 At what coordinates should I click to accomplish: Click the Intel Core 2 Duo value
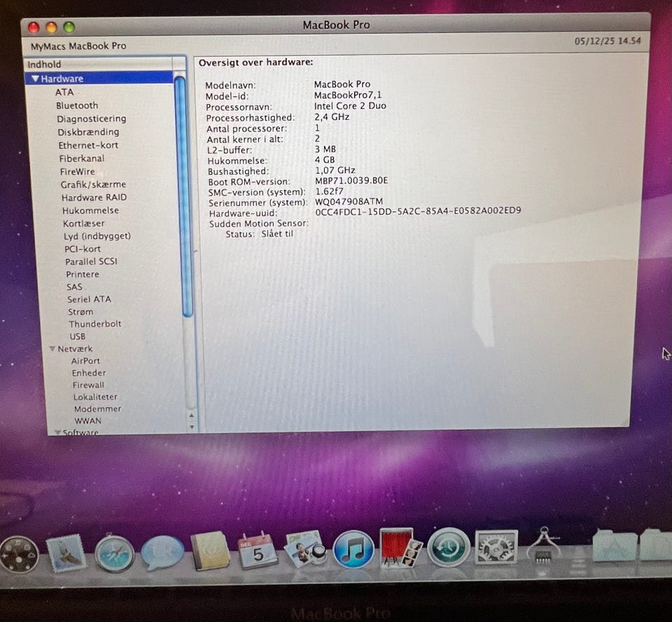350,106
